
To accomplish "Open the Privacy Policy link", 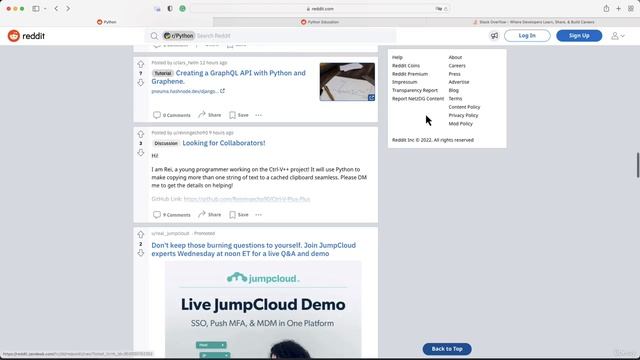I will (463, 116).
